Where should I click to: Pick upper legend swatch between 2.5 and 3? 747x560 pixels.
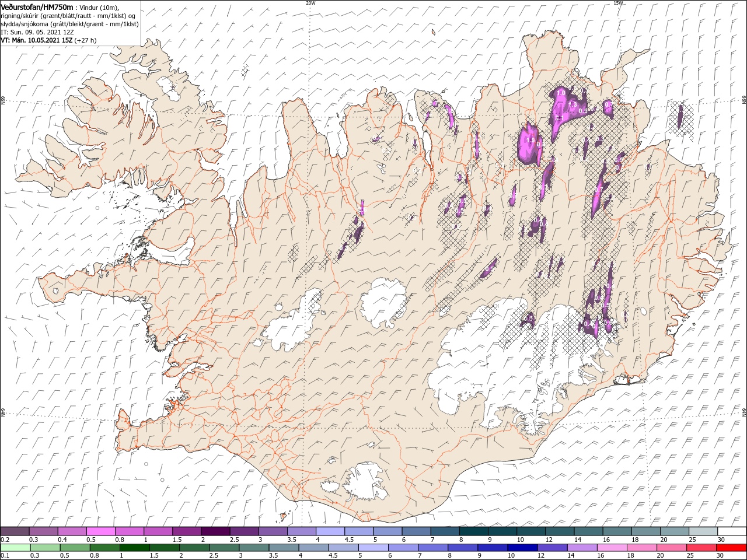tap(244, 531)
